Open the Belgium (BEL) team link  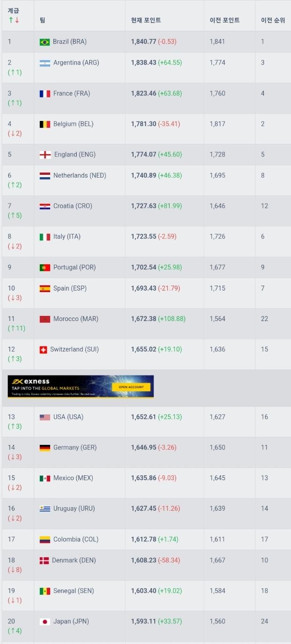coord(73,124)
